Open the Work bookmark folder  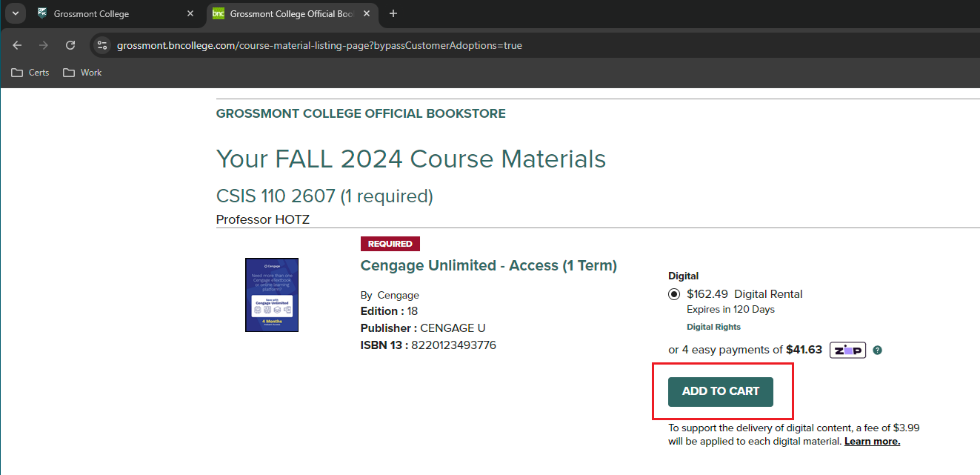pos(82,73)
